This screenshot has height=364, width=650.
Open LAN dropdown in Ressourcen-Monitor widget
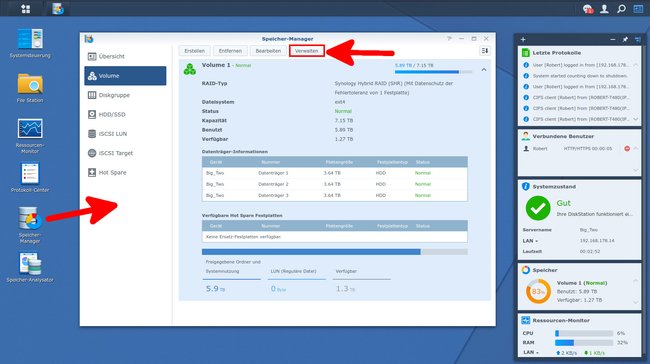pyautogui.click(x=531, y=352)
